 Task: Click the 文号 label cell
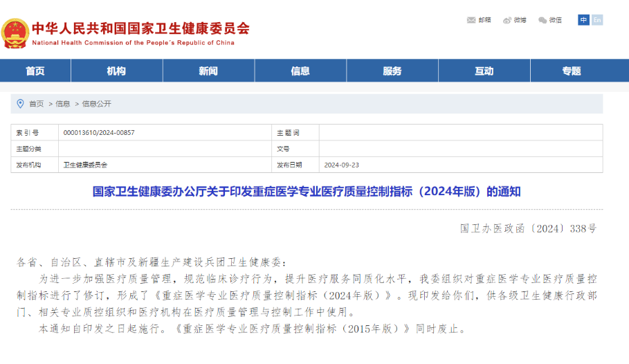(295, 149)
